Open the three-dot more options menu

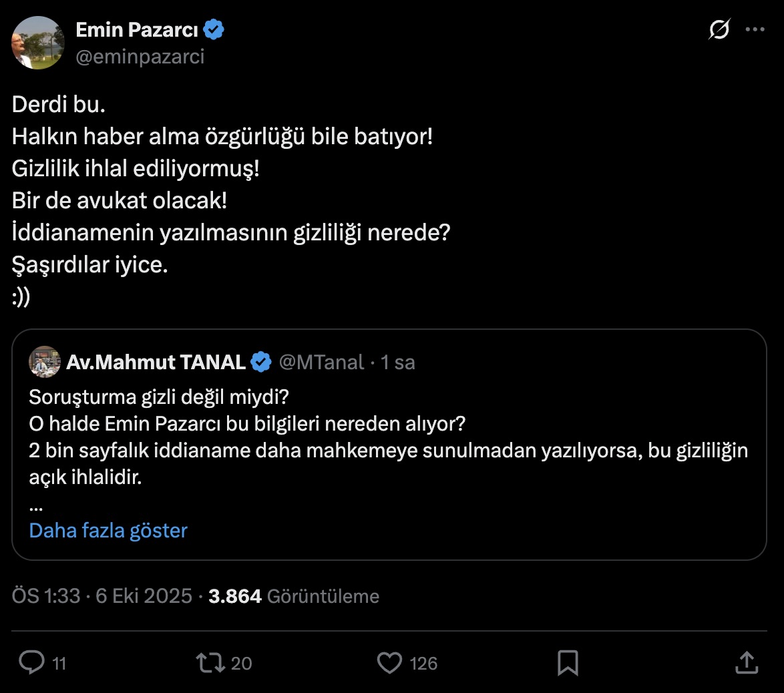pyautogui.click(x=755, y=30)
